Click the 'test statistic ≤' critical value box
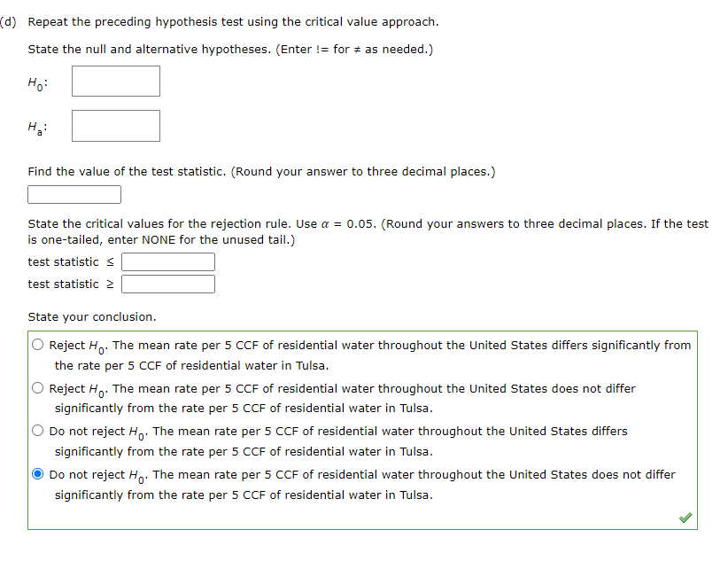This screenshot has height=561, width=728. (167, 261)
